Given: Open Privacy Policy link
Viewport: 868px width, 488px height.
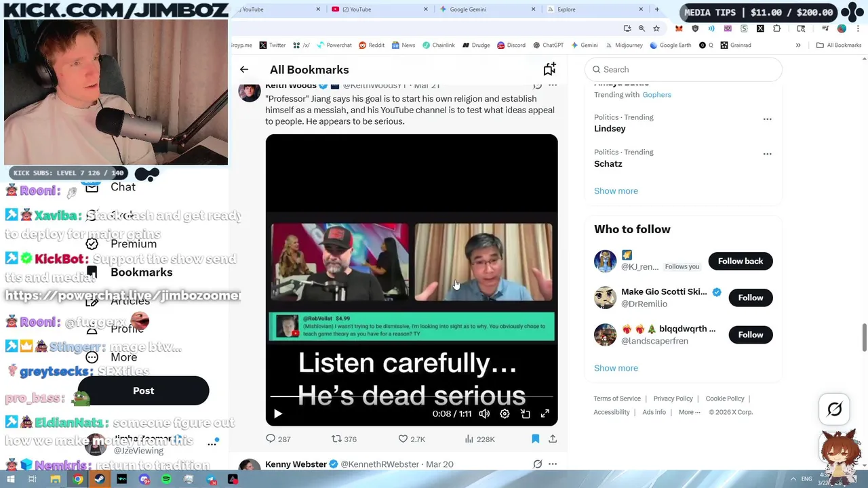Looking at the screenshot, I should coord(673,399).
